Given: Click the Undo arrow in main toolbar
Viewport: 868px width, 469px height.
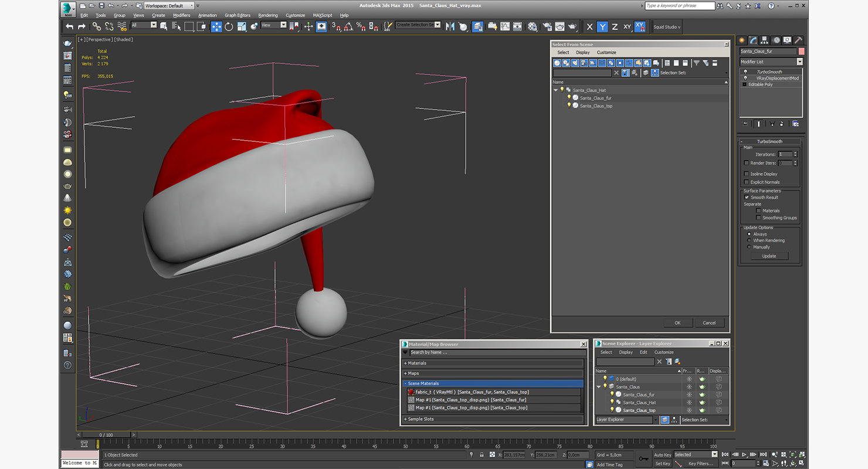Looking at the screenshot, I should (x=70, y=26).
